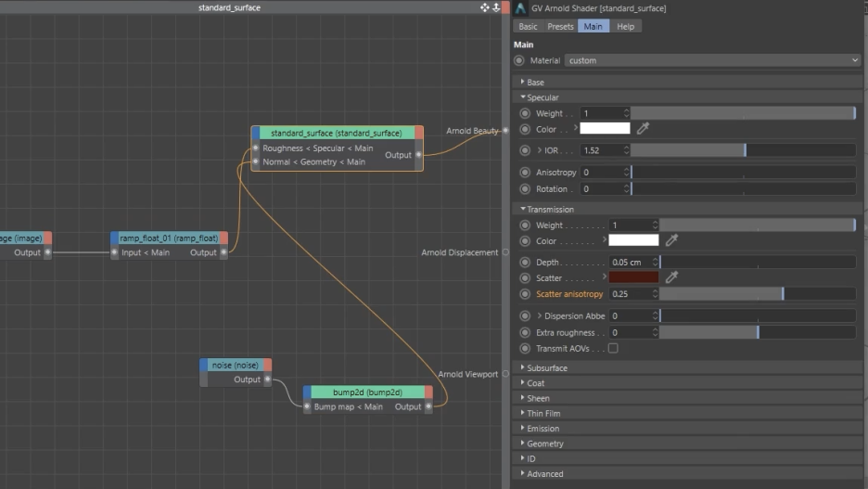
Task: Collapse the Specular section
Action: 523,97
